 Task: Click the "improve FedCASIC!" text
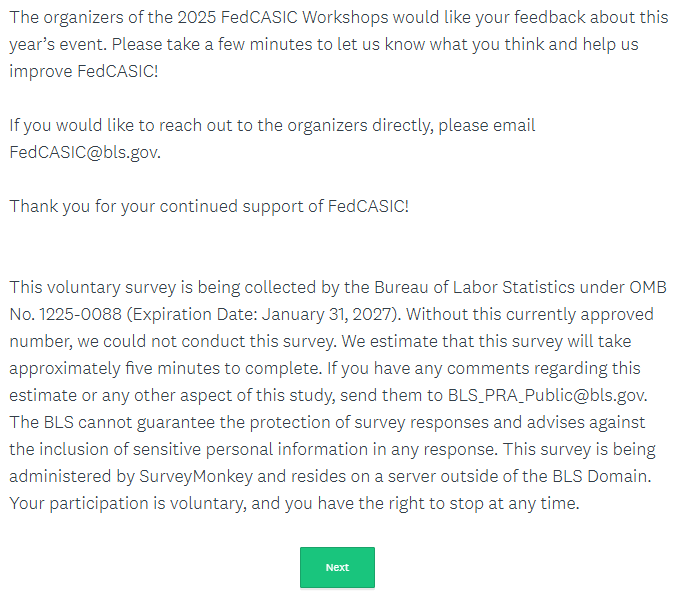click(83, 72)
